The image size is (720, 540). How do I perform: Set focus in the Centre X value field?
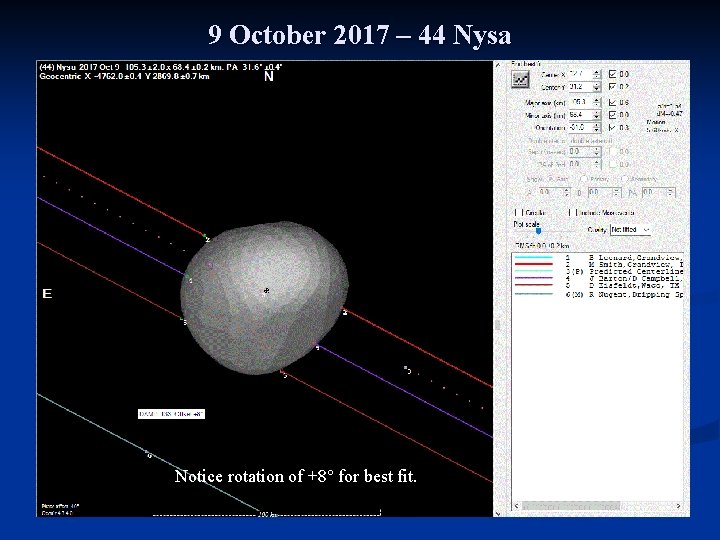[580, 74]
